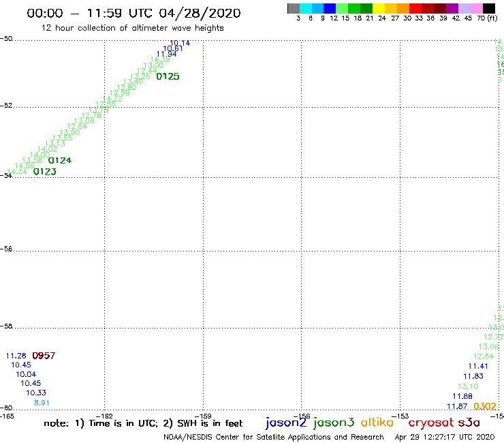Click the cryosat satellite legend label

(431, 423)
